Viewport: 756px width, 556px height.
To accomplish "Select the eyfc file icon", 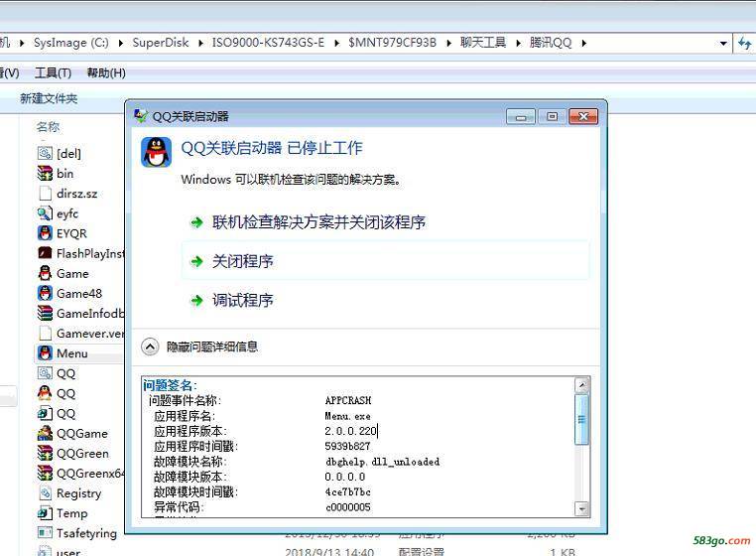I will [45, 212].
